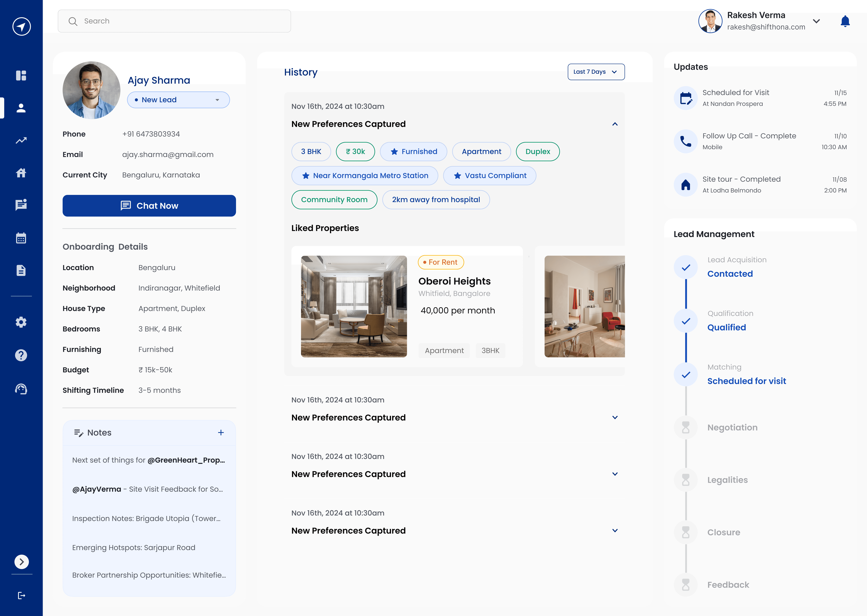Toggle the Vastu Compliant preference chip
867x616 pixels.
489,176
